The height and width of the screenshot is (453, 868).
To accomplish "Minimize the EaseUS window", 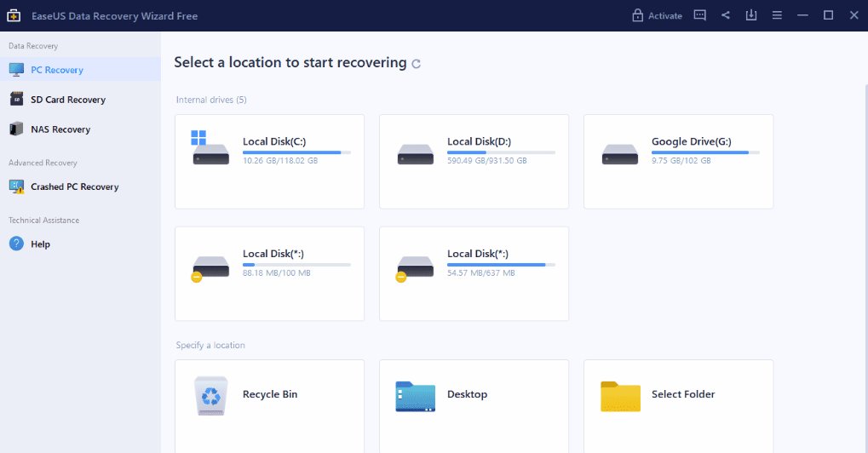I will tap(802, 15).
